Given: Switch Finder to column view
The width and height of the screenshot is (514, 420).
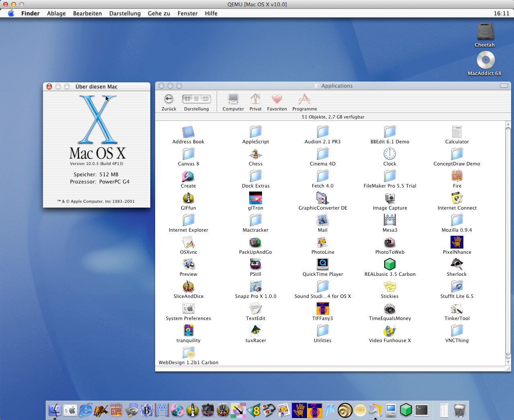Looking at the screenshot, I should click(206, 99).
